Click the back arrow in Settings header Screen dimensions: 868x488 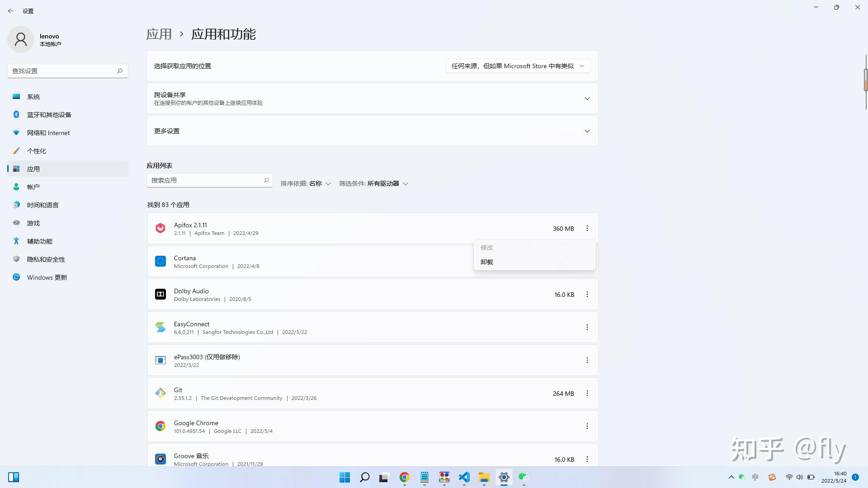[x=11, y=11]
